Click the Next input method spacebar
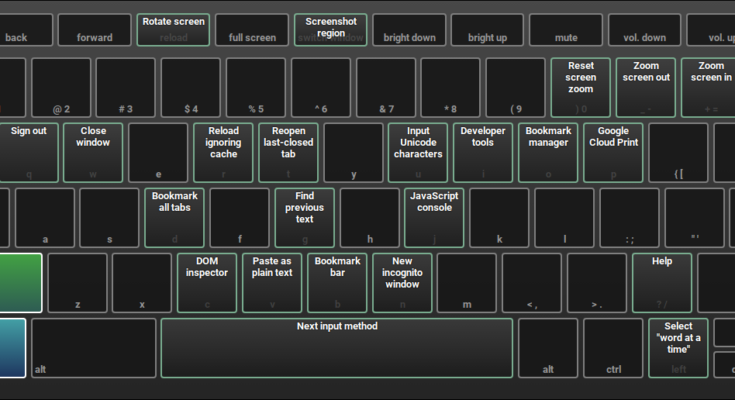Image resolution: width=735 pixels, height=400 pixels. [x=337, y=347]
